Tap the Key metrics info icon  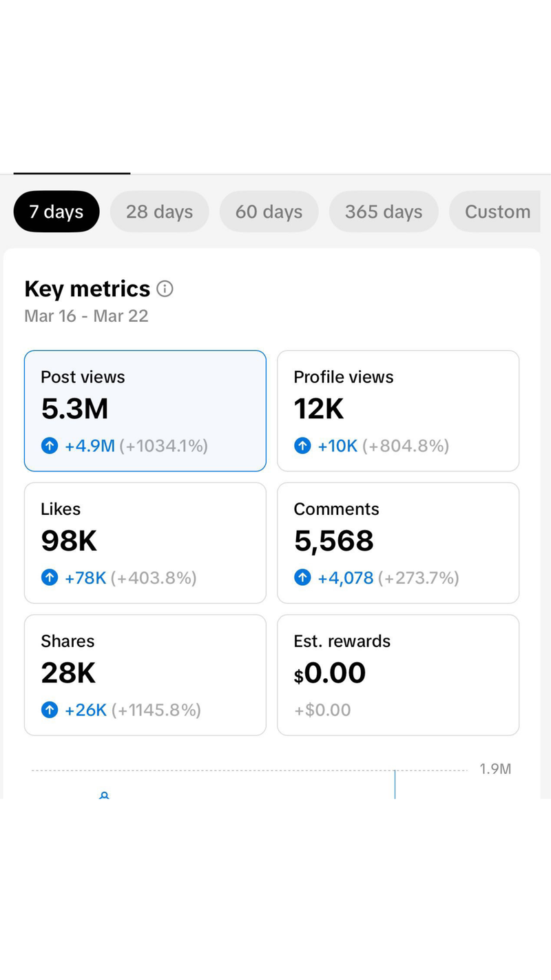(165, 289)
